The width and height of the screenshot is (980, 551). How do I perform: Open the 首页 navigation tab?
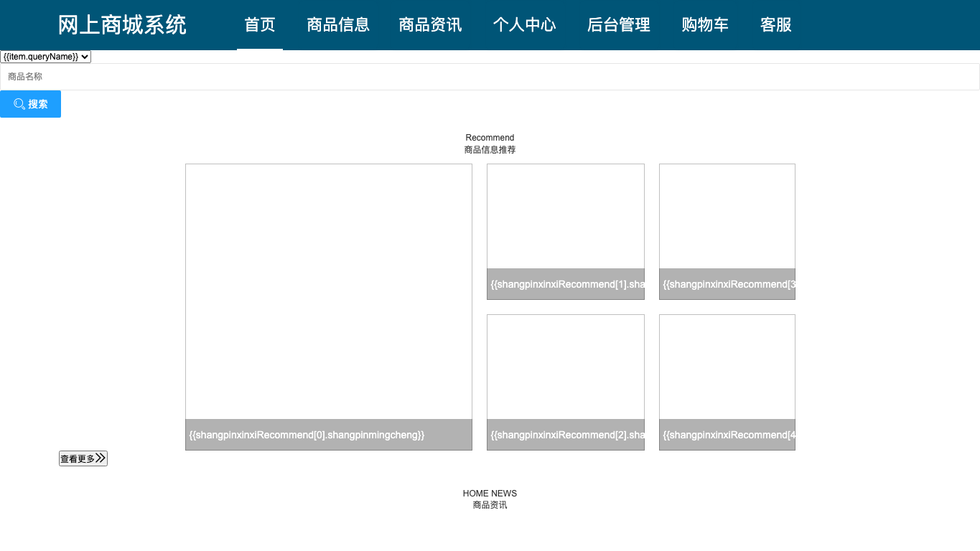tap(260, 25)
